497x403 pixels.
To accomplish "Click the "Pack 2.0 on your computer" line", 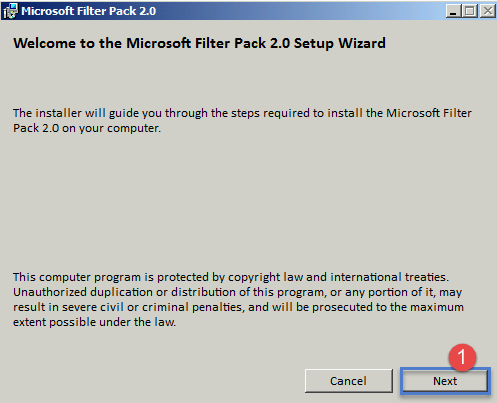I will (87, 128).
